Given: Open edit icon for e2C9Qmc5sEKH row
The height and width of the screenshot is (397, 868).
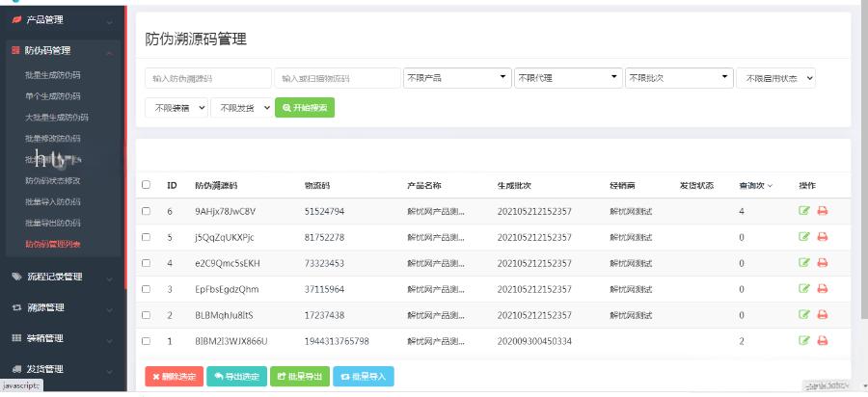Looking at the screenshot, I should [x=803, y=263].
